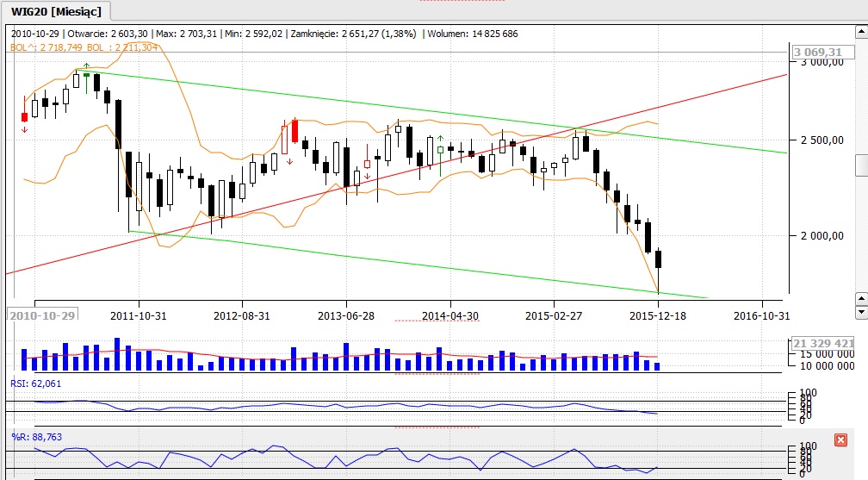Click the Otwarcie: 2 603,30 readout

[x=108, y=34]
